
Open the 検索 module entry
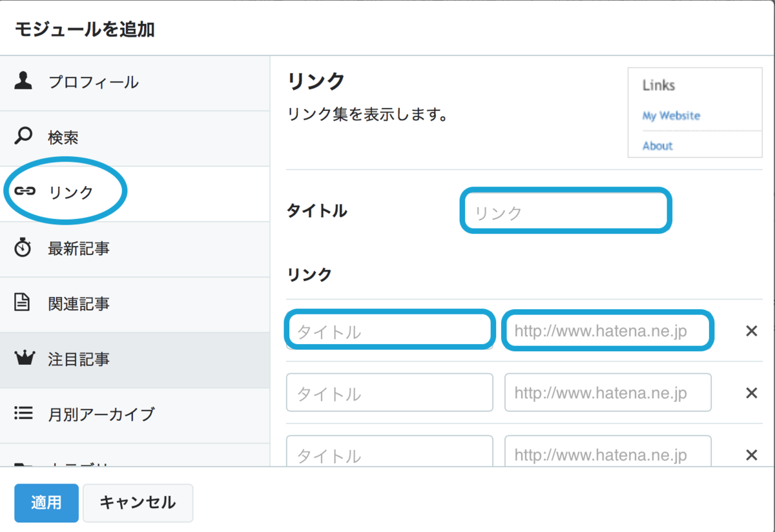135,138
